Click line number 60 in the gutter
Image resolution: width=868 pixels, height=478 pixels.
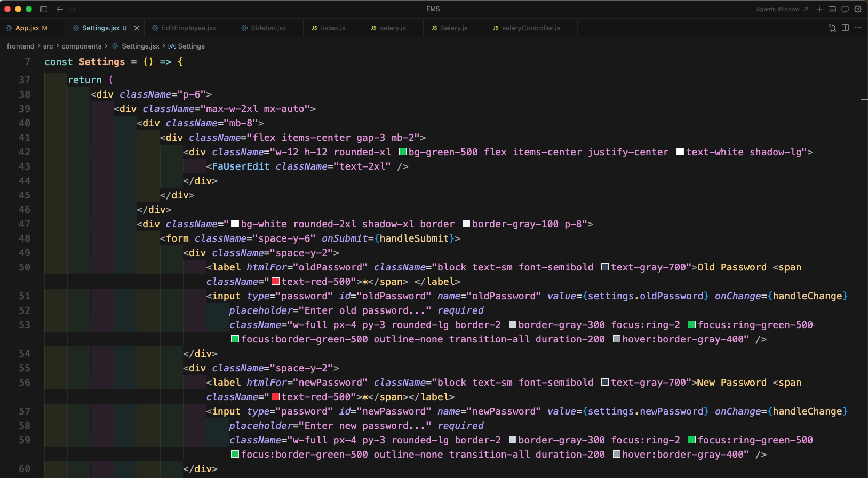pyautogui.click(x=25, y=469)
